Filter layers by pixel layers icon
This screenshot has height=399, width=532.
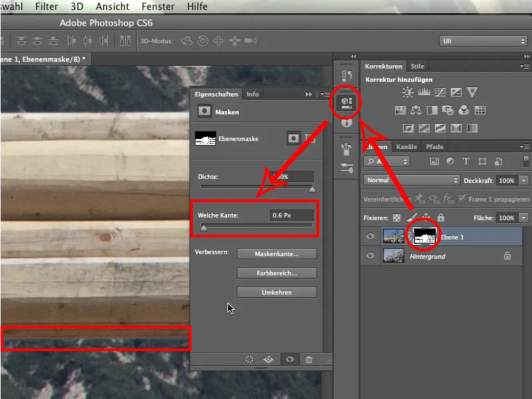[x=434, y=161]
